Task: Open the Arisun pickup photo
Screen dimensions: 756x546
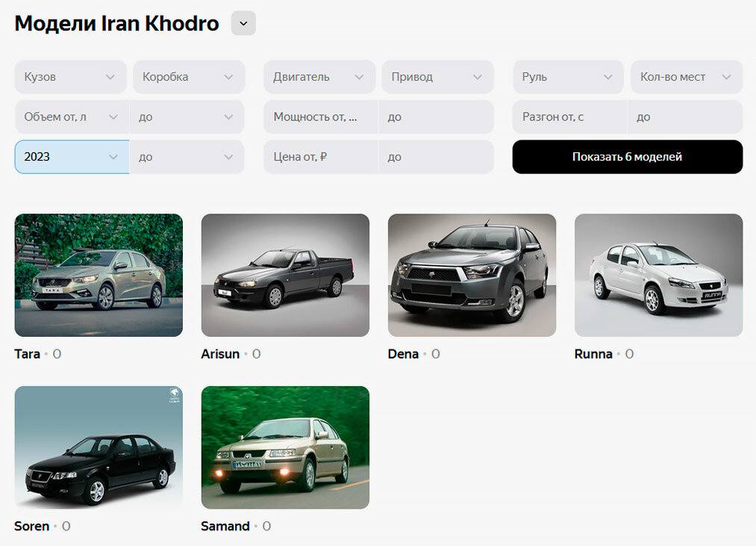Action: point(285,275)
